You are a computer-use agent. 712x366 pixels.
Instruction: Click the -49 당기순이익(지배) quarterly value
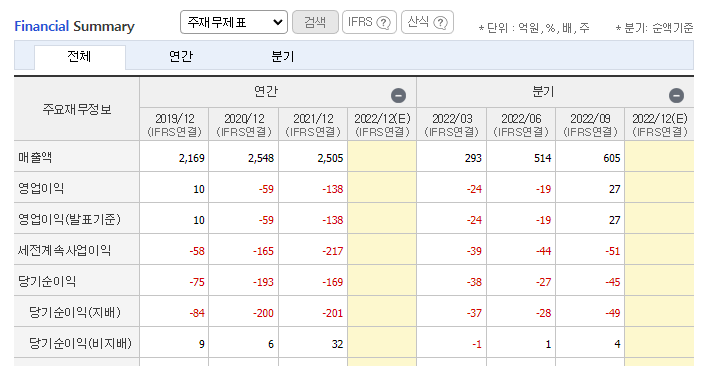point(613,313)
